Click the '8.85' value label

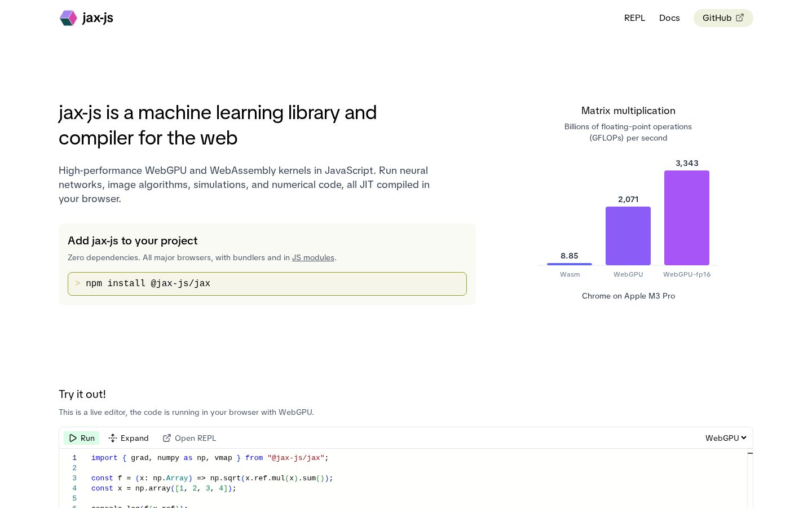coord(570,256)
